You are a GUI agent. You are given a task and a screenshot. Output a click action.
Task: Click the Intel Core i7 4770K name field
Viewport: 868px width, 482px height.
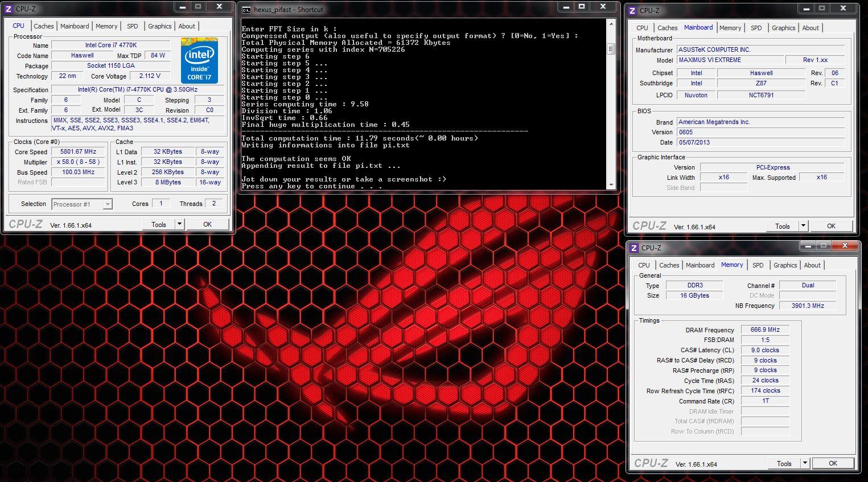coord(111,46)
